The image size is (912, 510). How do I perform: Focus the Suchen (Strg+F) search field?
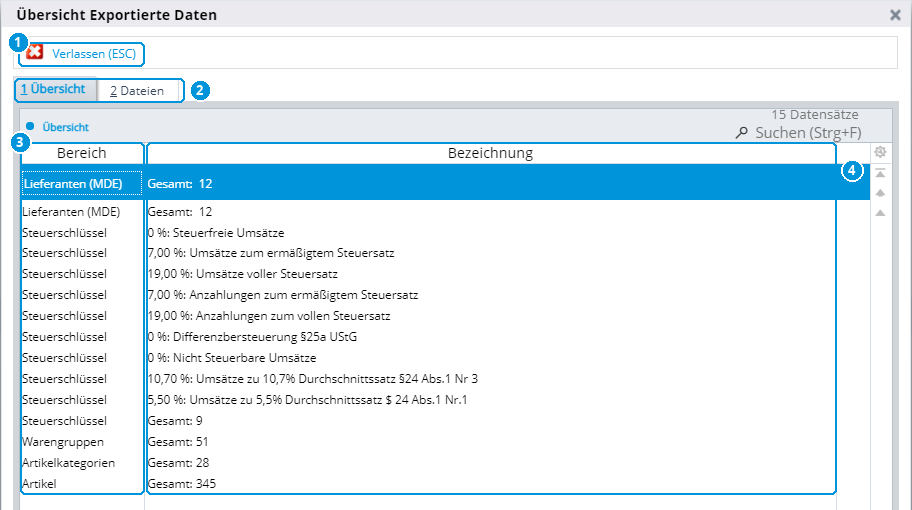pos(807,133)
